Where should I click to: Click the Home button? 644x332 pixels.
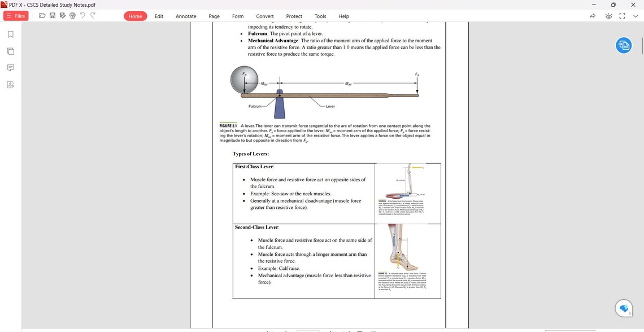(x=135, y=16)
